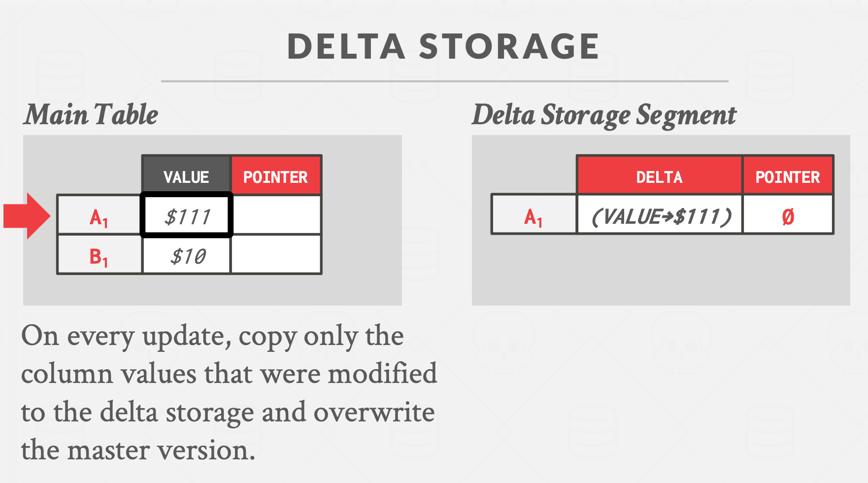Screen dimensions: 868x483
Task: Select the VALUE column header in Main Table
Action: pos(186,176)
